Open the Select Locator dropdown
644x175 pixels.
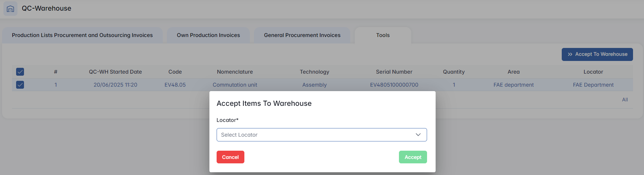point(321,135)
